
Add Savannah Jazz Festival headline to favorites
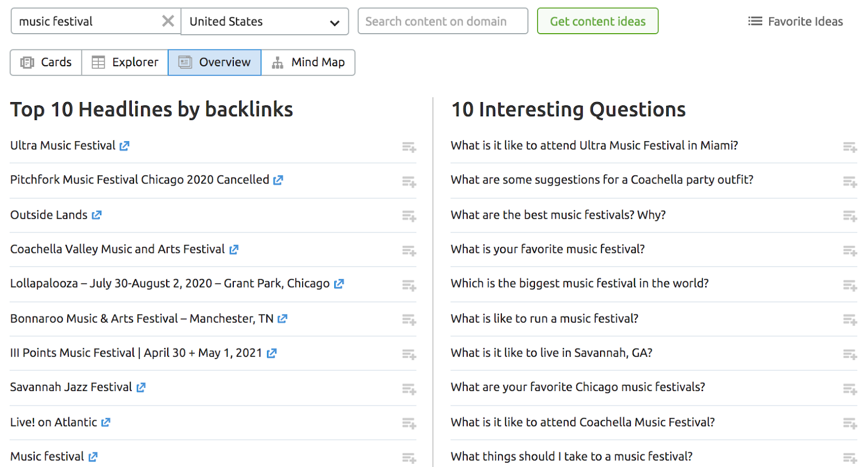pyautogui.click(x=409, y=389)
